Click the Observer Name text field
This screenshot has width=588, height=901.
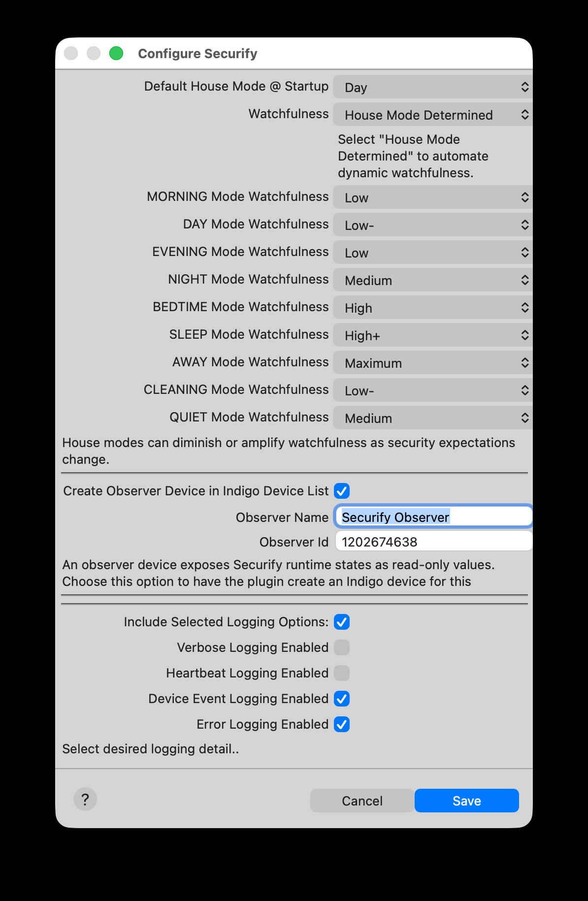pyautogui.click(x=434, y=517)
